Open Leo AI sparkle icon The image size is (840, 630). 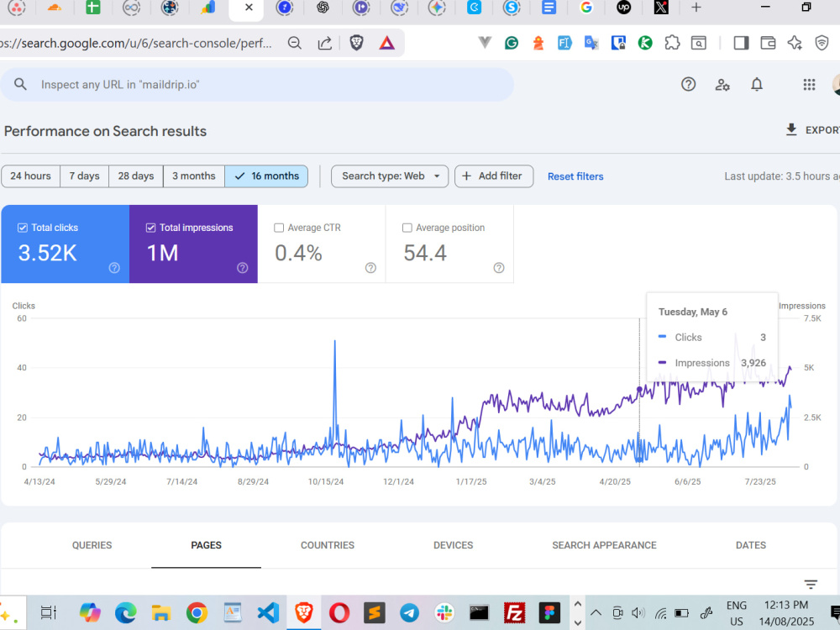pos(795,43)
